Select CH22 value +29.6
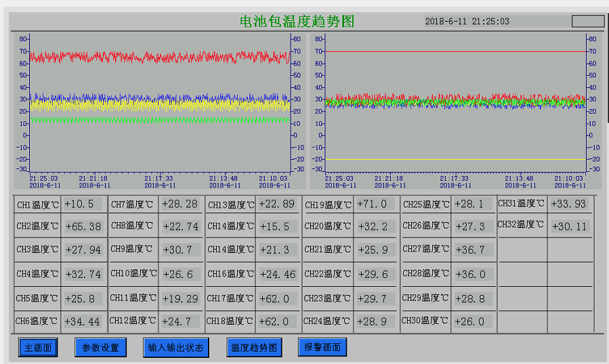The height and width of the screenshot is (364, 609). pos(375,275)
